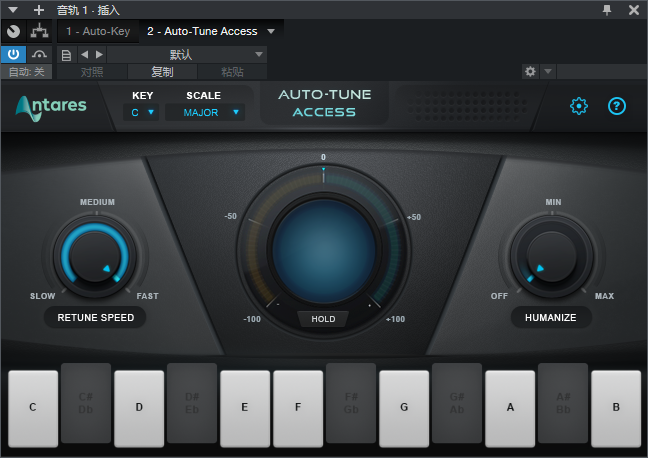Switch to the 1 - Auto-Key tab
The height and width of the screenshot is (458, 648).
coord(98,31)
